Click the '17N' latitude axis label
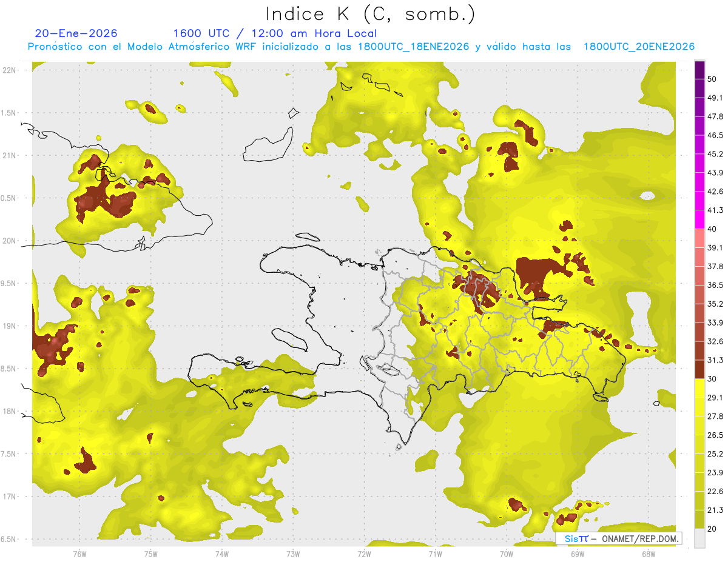Image resolution: width=728 pixels, height=562 pixels. (8, 497)
